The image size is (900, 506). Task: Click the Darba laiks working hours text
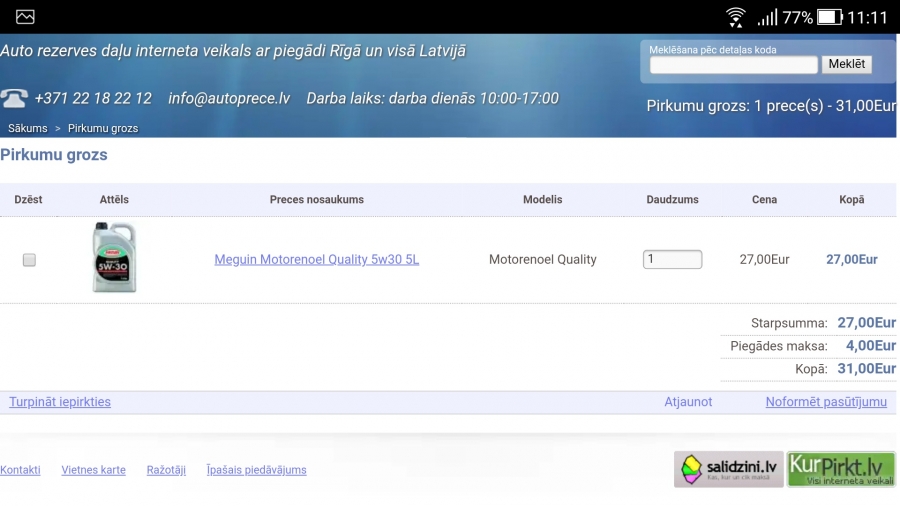432,99
